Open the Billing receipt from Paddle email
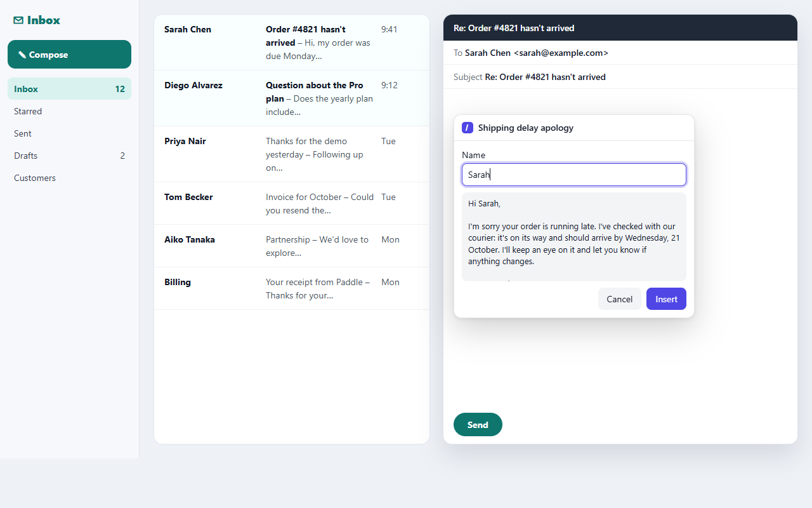This screenshot has width=812, height=508. [292, 288]
